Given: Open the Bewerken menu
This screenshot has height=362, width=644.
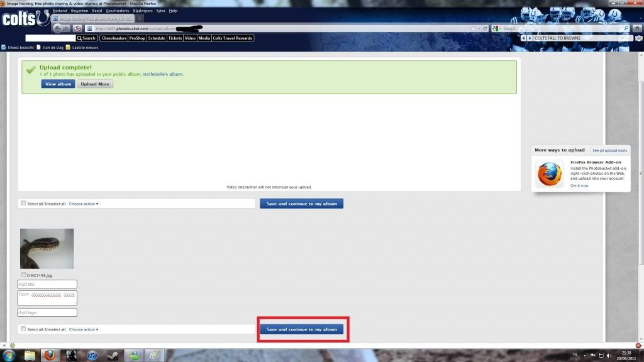Looking at the screenshot, I should pyautogui.click(x=79, y=11).
